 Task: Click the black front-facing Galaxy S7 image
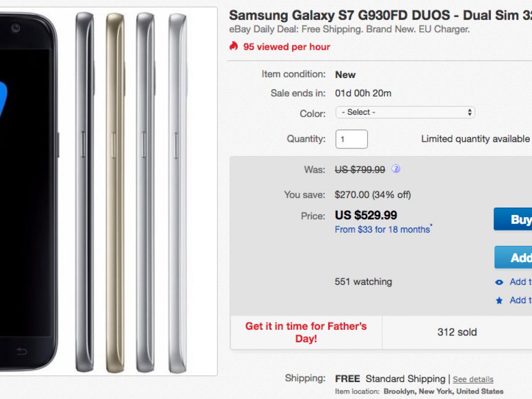27,191
